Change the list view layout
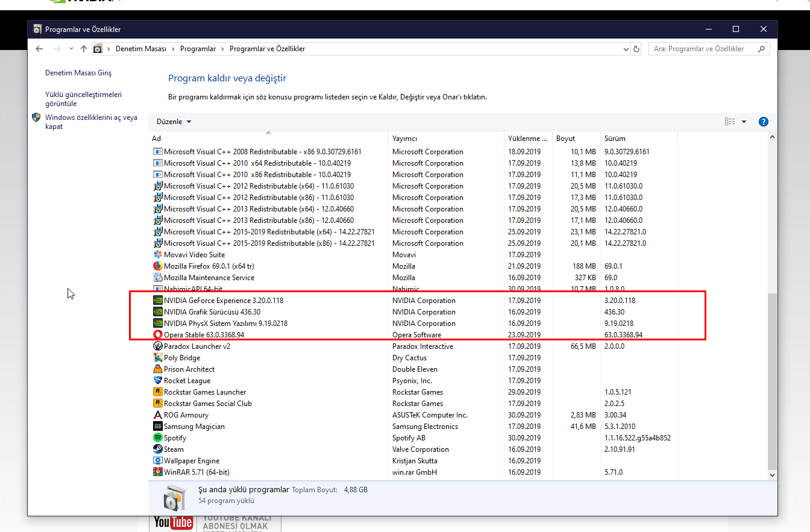The height and width of the screenshot is (532, 810). 730,122
